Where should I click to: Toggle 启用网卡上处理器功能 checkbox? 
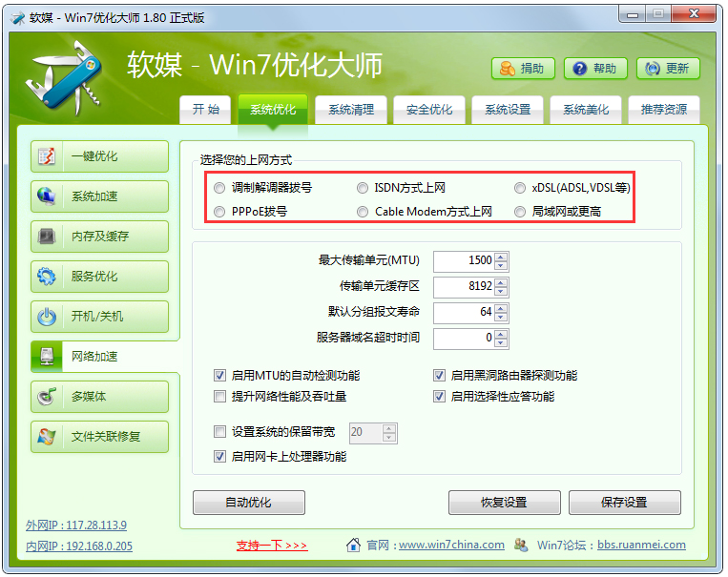[x=219, y=456]
